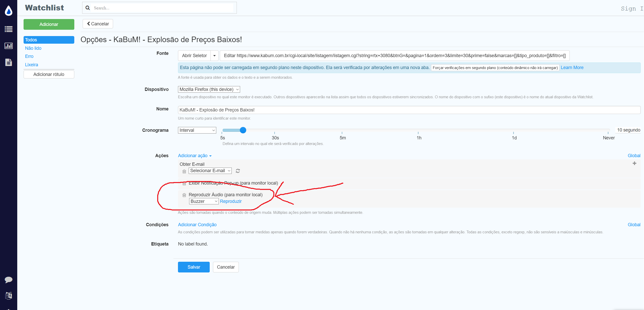Click the Nome text input field
This screenshot has height=310, width=644.
tap(409, 110)
